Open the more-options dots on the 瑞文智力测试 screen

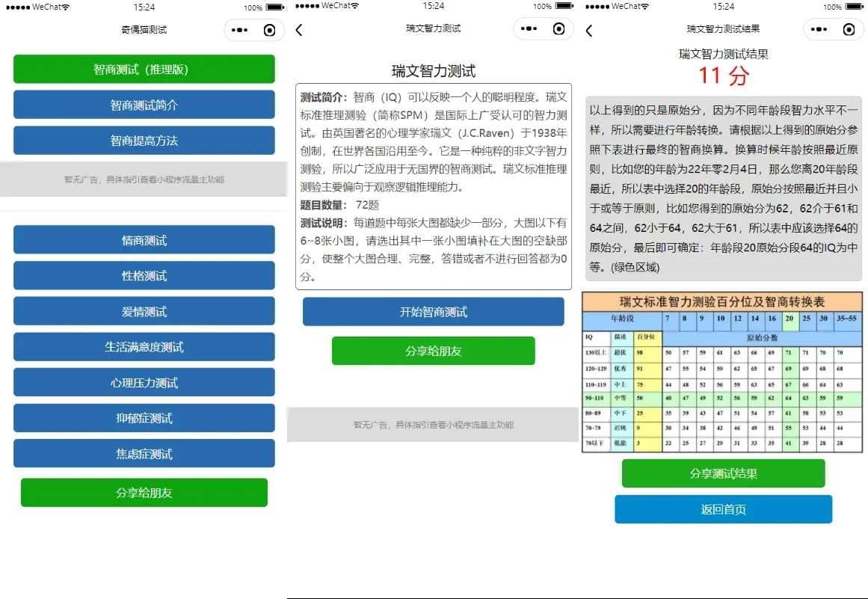(x=529, y=28)
